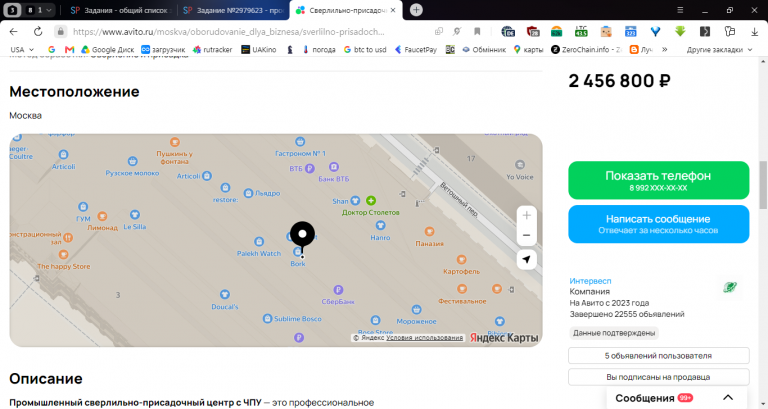Zoom out on the Yandex map

click(527, 235)
